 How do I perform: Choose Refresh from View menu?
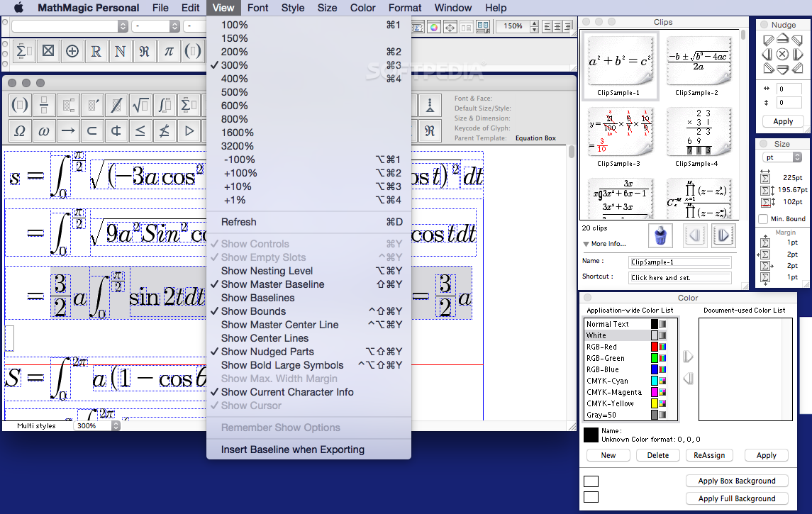coord(308,221)
